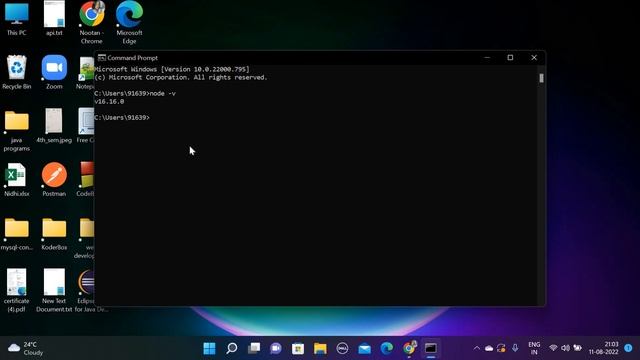Launch the Zoom desktop shortcut
Screen dimensions: 640x360
point(54,72)
